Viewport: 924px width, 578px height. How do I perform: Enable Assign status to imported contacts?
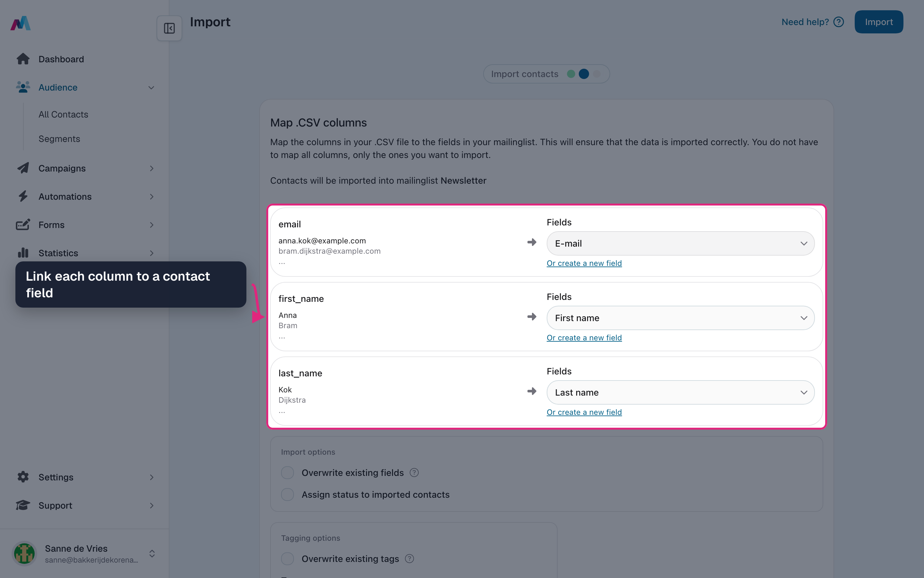[x=287, y=495]
